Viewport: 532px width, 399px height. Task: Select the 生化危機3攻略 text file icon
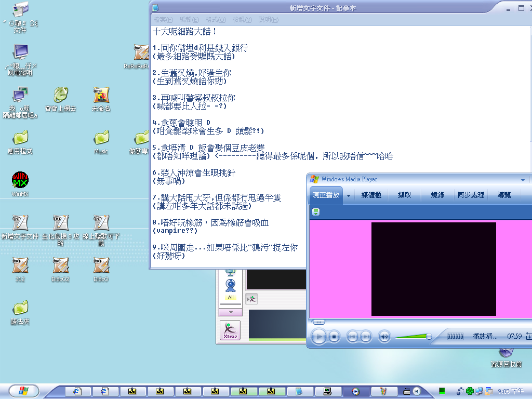[60, 230]
